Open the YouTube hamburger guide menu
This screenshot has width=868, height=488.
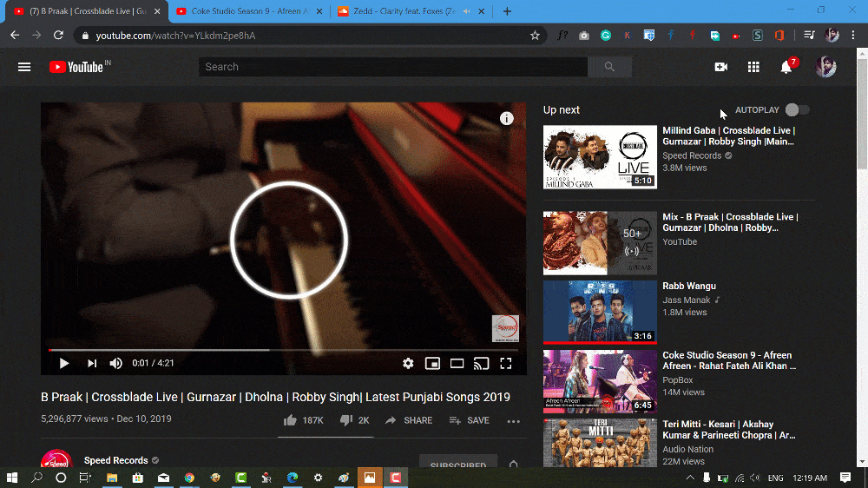pyautogui.click(x=23, y=67)
